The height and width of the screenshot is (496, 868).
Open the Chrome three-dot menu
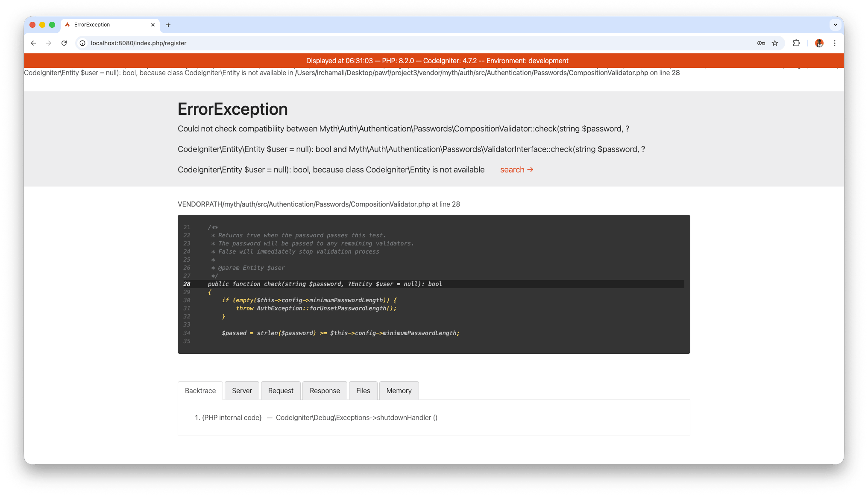click(835, 43)
